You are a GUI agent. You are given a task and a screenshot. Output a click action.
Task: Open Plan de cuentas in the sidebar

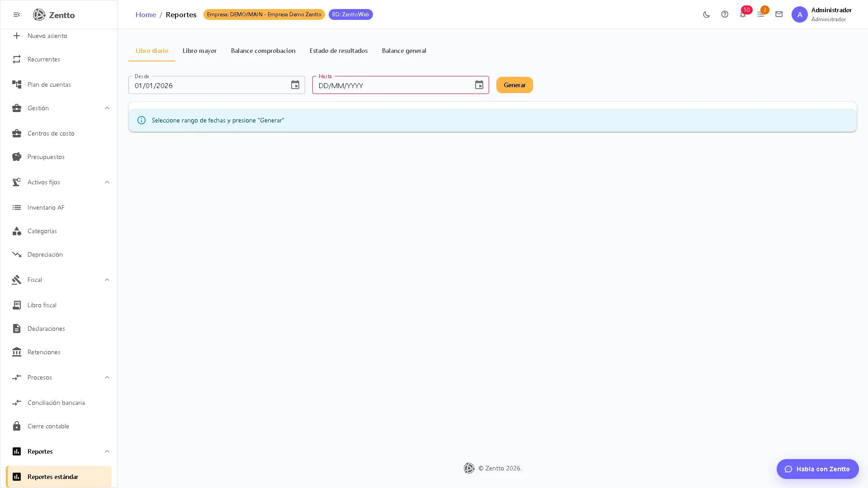pos(59,84)
